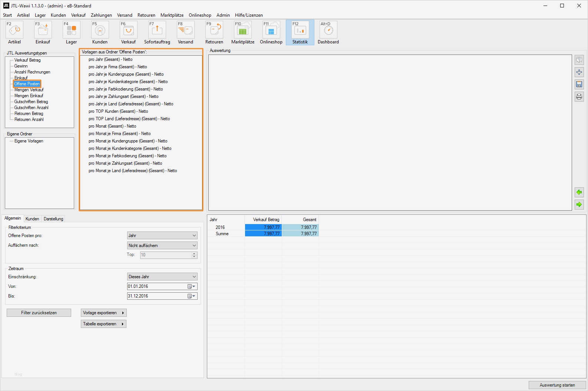Open the 'Vorlage exportieren' submenu button
The height and width of the screenshot is (391, 588).
(x=104, y=313)
